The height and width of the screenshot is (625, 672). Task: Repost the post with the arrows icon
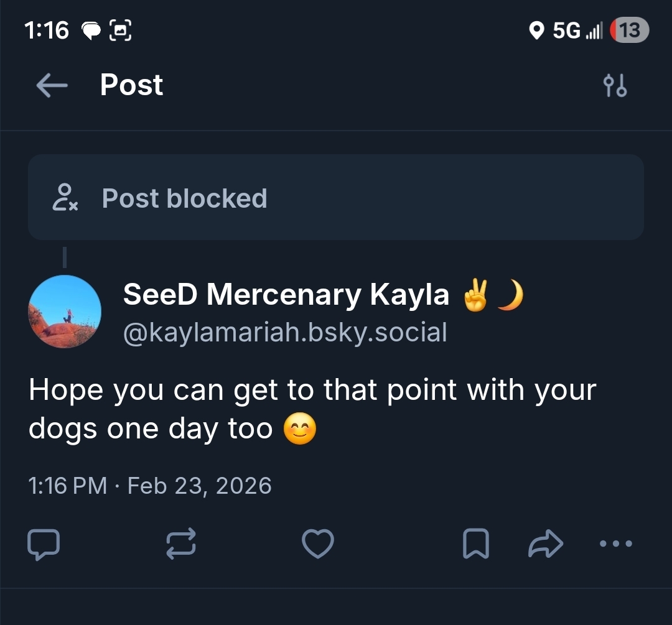181,544
